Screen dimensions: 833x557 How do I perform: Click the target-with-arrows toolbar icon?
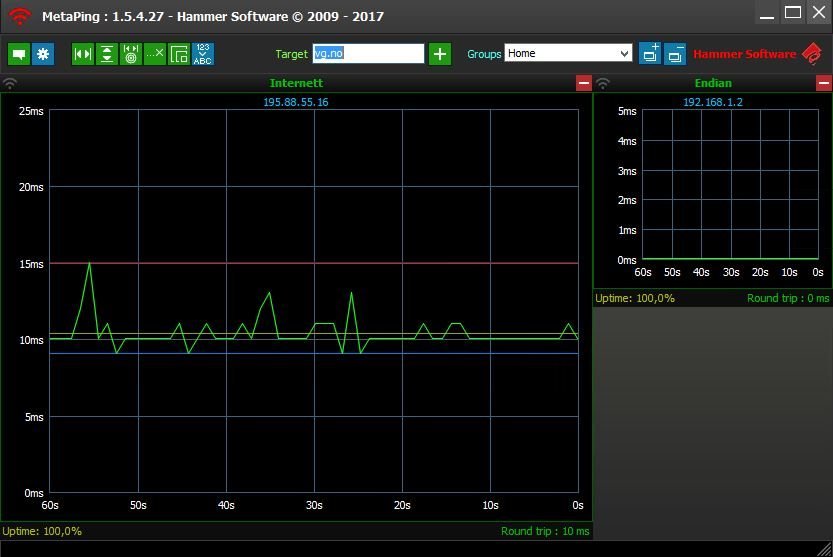pos(131,54)
